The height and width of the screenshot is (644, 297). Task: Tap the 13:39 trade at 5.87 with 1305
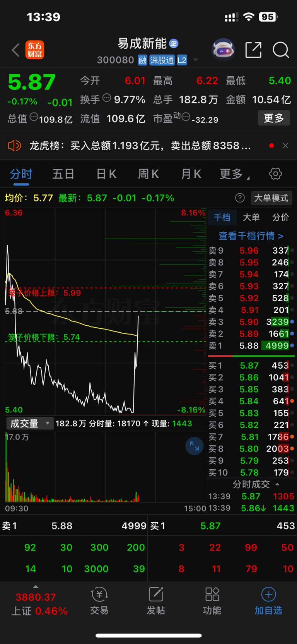click(x=251, y=496)
